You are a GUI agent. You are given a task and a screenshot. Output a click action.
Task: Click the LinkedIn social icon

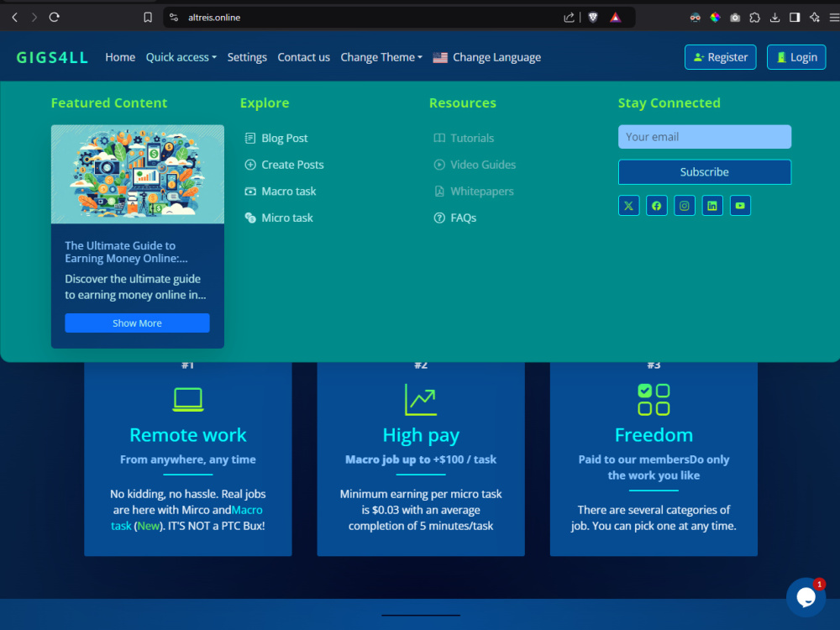click(712, 206)
